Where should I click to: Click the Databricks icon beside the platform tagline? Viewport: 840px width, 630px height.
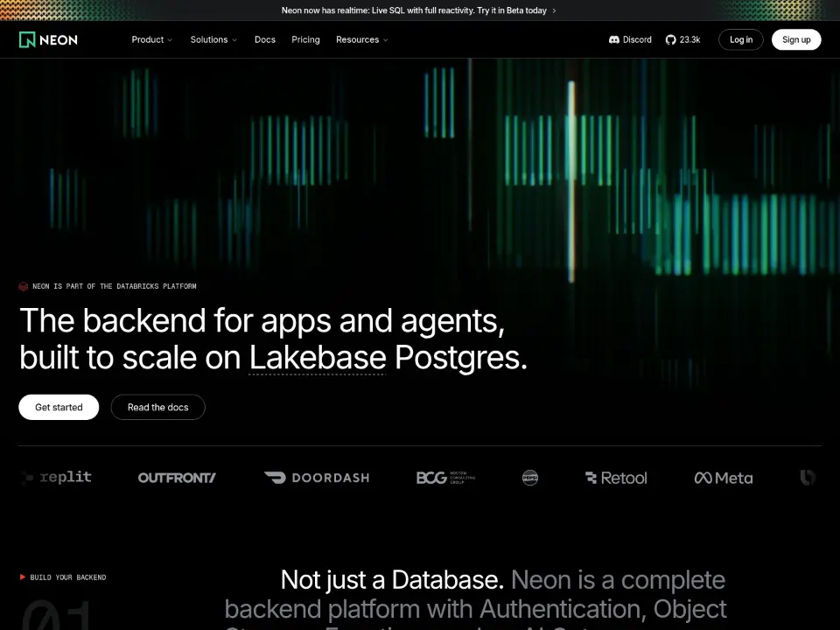[23, 287]
